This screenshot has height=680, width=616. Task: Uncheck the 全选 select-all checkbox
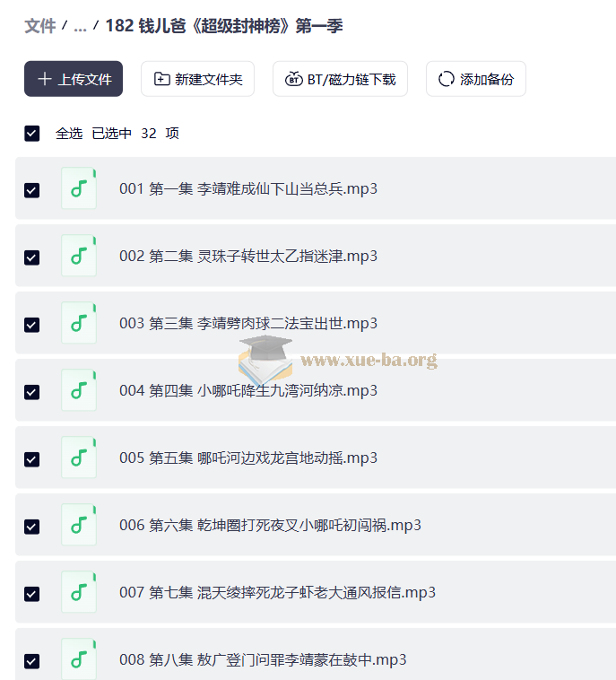coord(32,133)
